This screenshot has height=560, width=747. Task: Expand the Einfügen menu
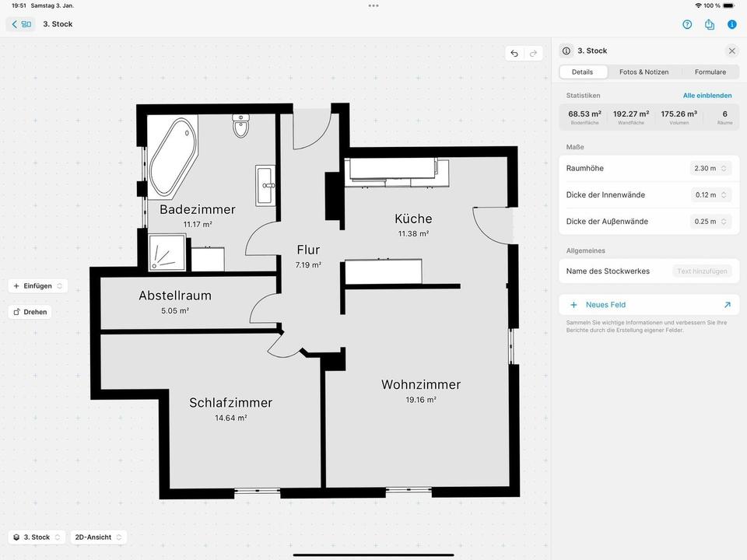coord(38,286)
